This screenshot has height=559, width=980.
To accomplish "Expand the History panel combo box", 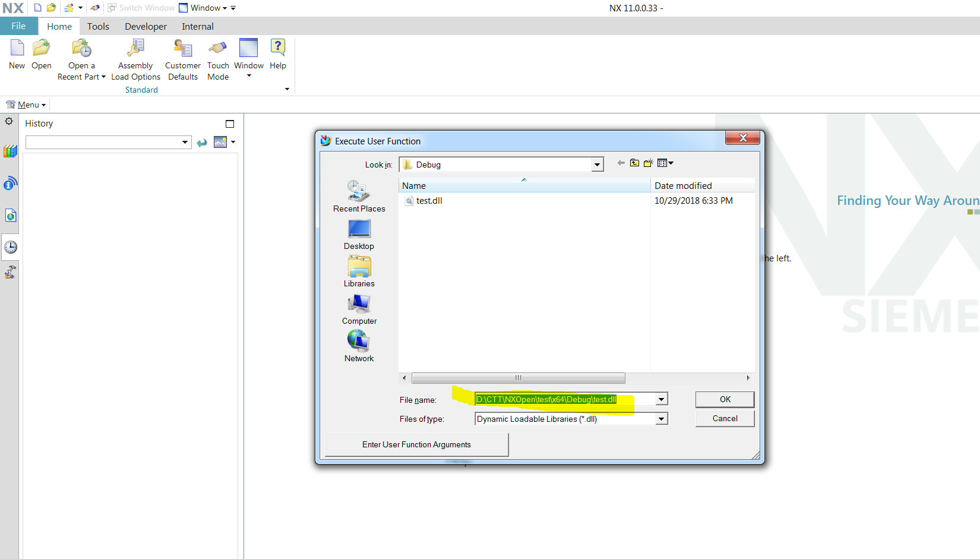I will point(185,142).
